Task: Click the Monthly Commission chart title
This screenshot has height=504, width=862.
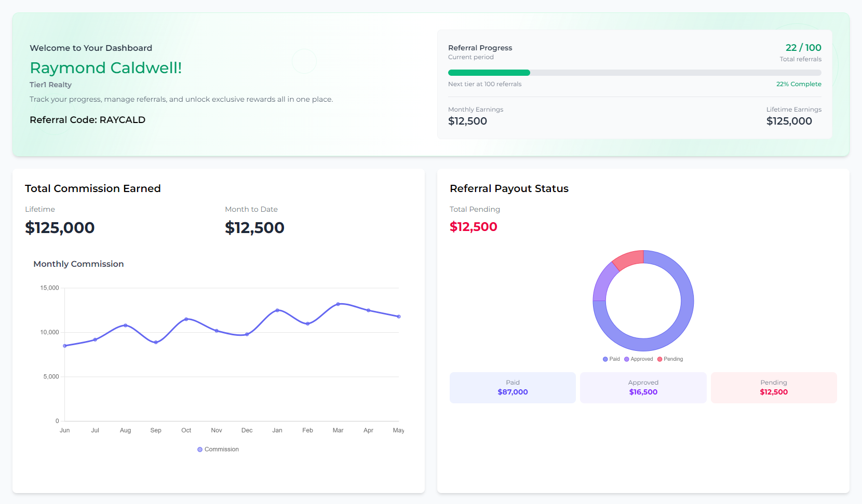Action: pos(78,264)
